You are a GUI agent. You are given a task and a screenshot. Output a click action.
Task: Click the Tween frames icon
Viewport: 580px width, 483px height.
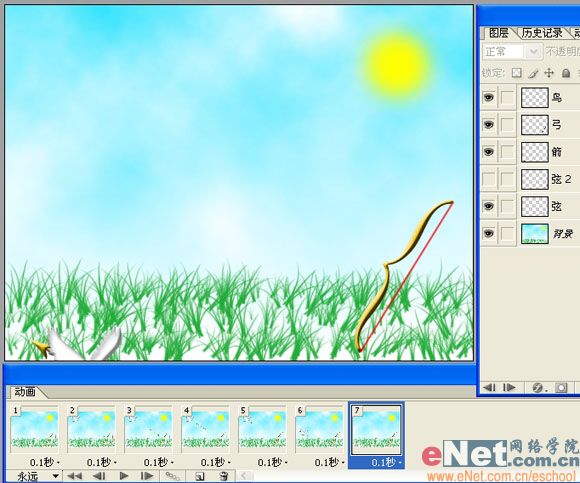[x=172, y=476]
